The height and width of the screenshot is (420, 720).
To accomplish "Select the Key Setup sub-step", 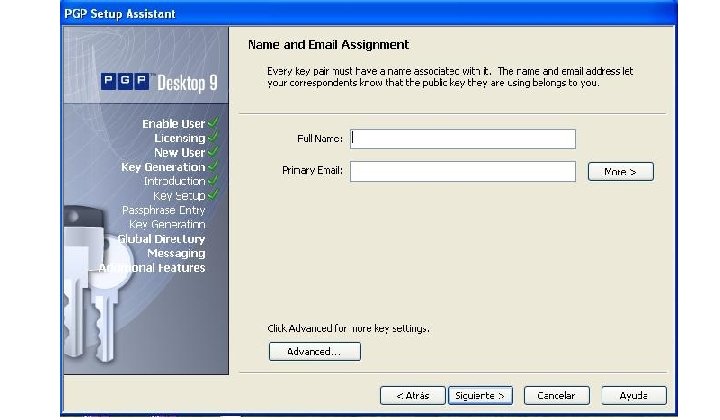I will (x=179, y=196).
